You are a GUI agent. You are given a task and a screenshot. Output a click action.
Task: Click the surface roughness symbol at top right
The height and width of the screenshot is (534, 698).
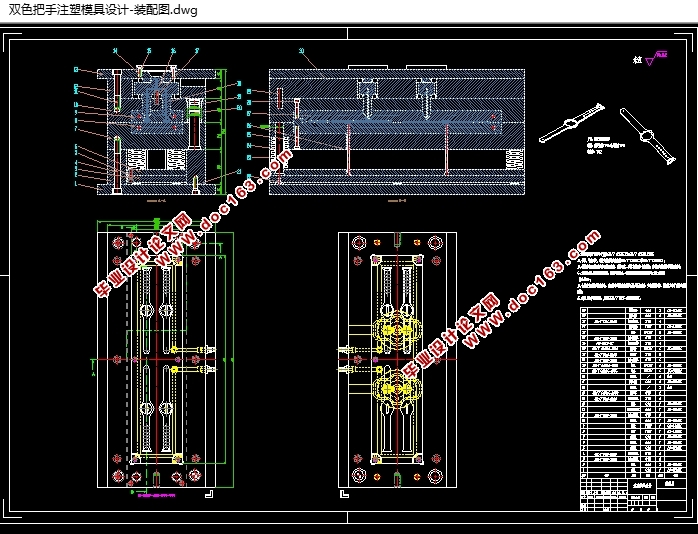pos(650,61)
